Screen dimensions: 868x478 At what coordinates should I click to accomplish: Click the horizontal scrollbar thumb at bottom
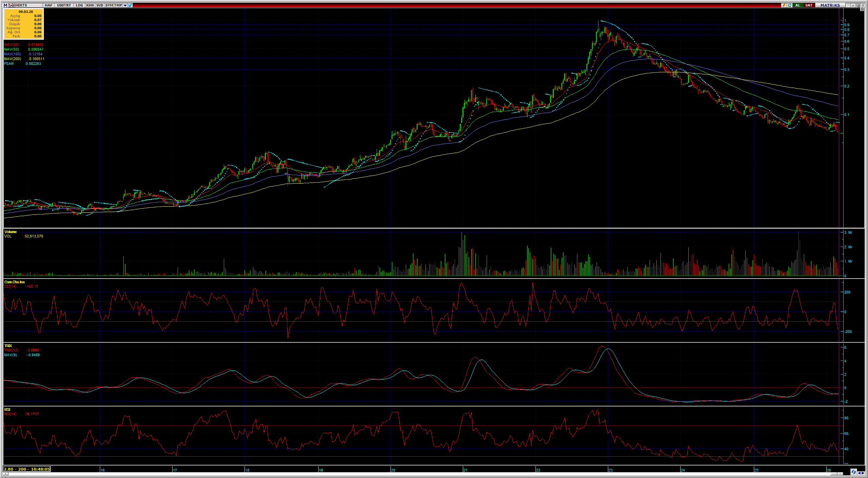point(834,474)
